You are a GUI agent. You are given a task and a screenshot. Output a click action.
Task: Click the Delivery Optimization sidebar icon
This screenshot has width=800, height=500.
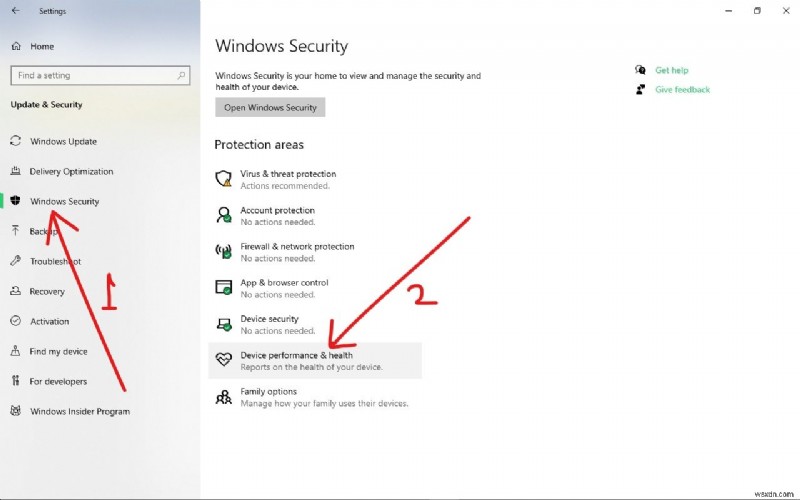16,171
